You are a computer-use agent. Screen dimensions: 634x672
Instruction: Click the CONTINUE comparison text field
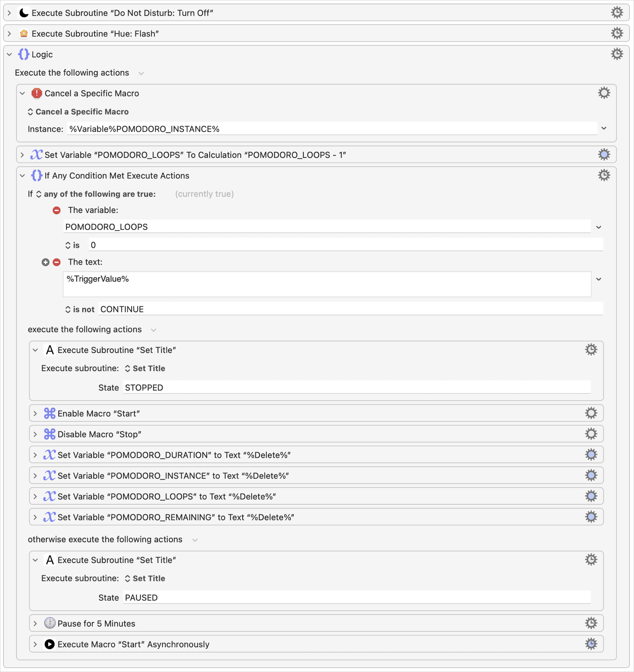tap(350, 309)
